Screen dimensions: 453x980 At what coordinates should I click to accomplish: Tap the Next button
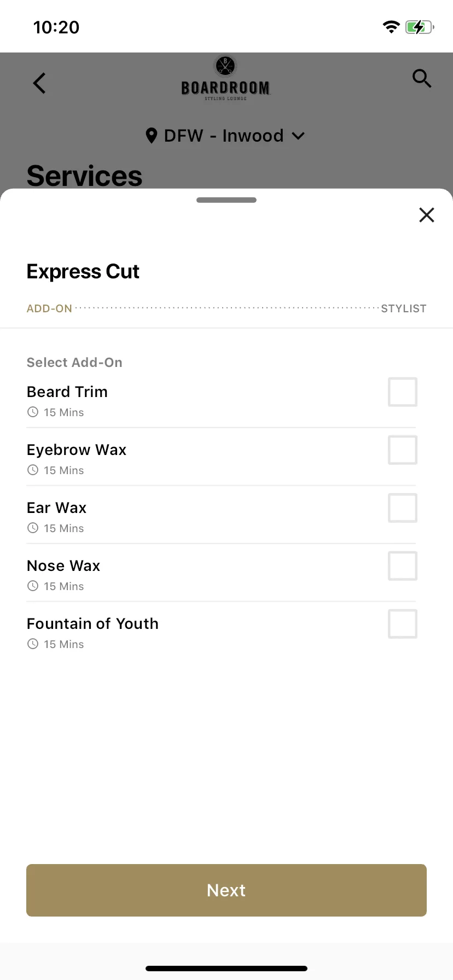point(226,890)
